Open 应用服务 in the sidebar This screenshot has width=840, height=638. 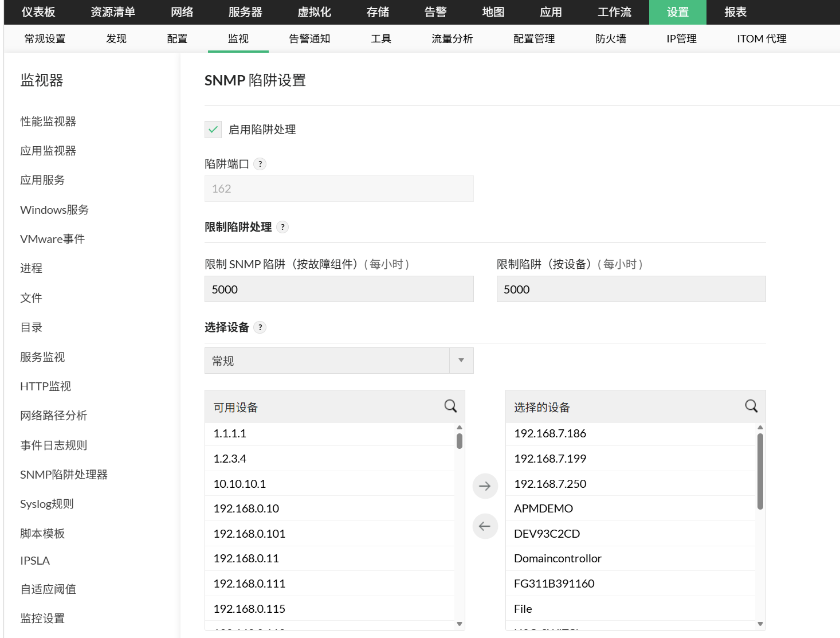(x=42, y=180)
